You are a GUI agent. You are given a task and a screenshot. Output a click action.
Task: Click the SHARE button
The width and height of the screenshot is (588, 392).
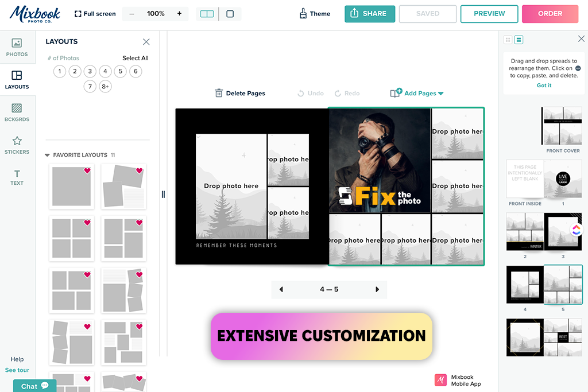click(370, 14)
